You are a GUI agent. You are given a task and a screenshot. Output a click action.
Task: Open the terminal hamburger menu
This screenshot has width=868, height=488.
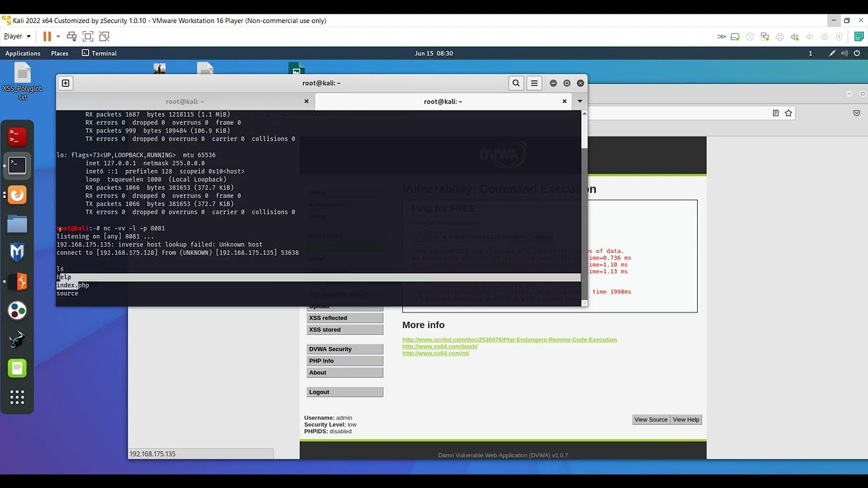534,83
